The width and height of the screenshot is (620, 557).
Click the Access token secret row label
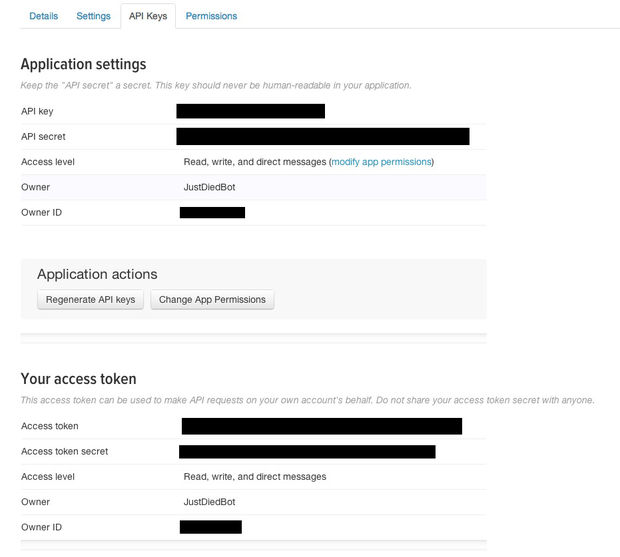pyautogui.click(x=64, y=452)
